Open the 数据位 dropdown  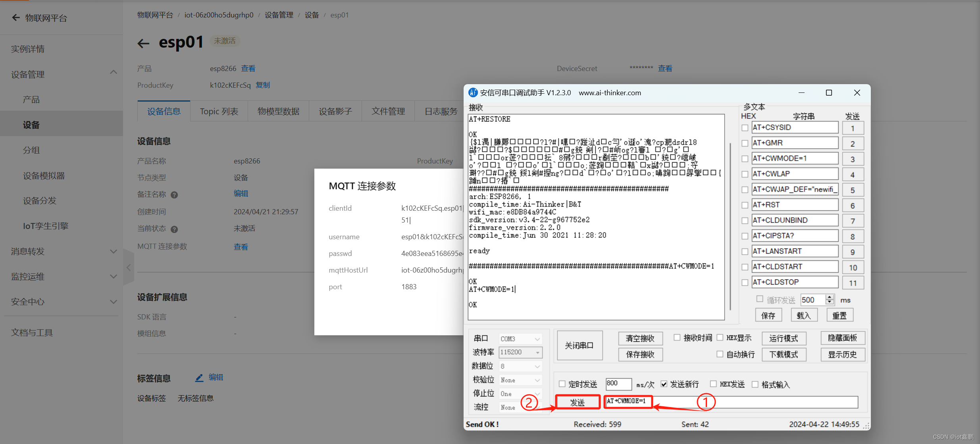tap(520, 366)
